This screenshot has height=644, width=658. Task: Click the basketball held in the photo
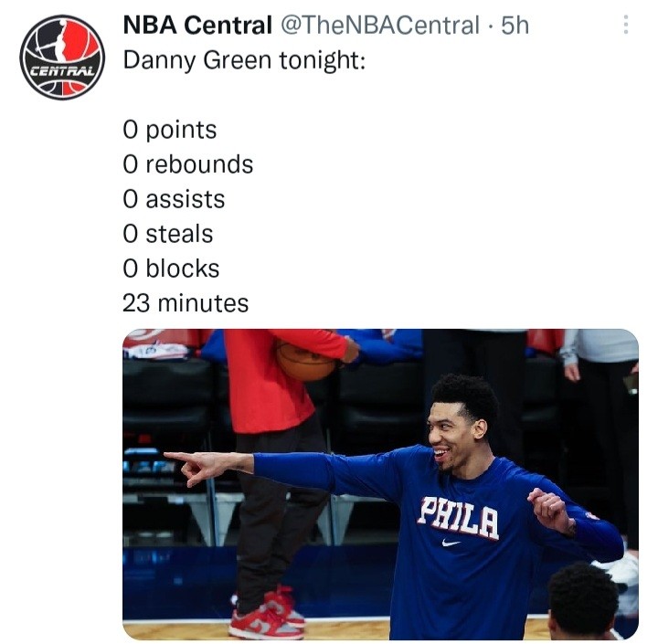(305, 361)
